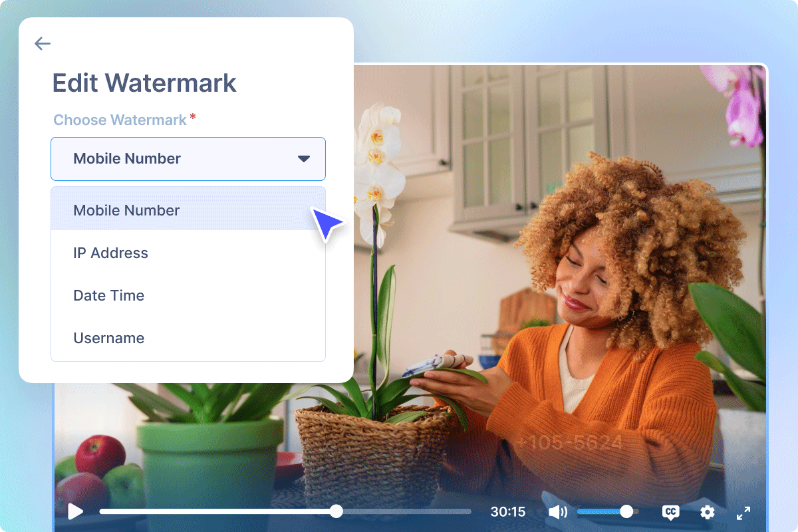Go back using the left arrow icon
This screenshot has width=798, height=532.
coord(43,44)
